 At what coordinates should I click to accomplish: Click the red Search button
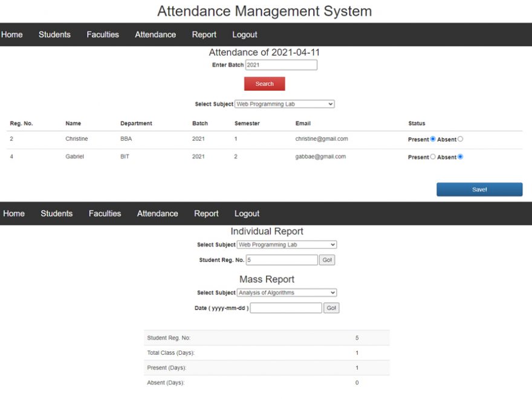(x=264, y=83)
